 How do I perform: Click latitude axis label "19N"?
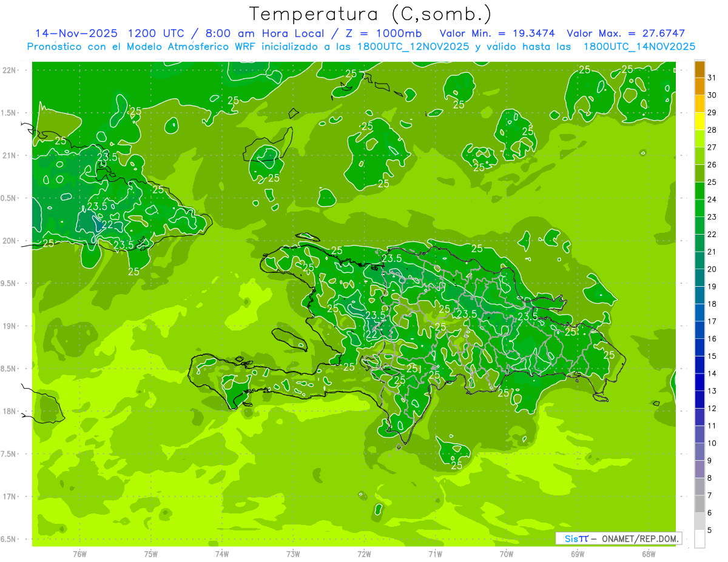10,326
